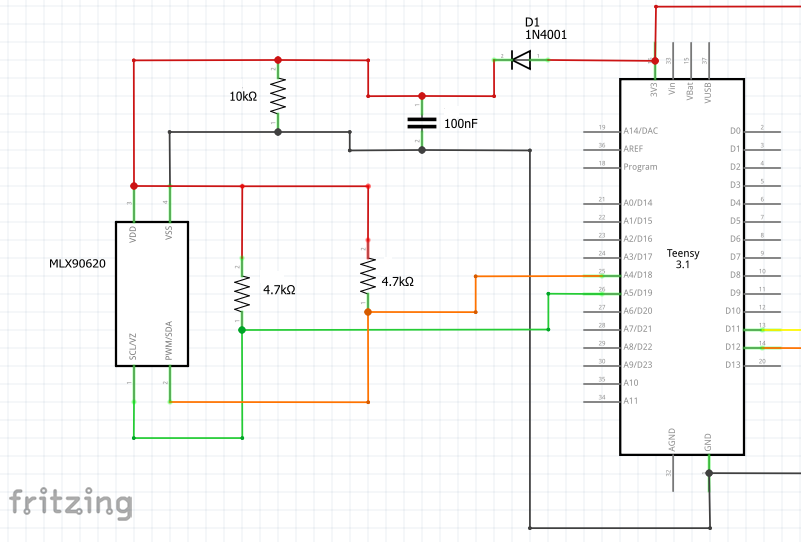Click the green junction dot below the SCL 4.7kΩ resistor
The width and height of the screenshot is (801, 542).
coord(242,330)
